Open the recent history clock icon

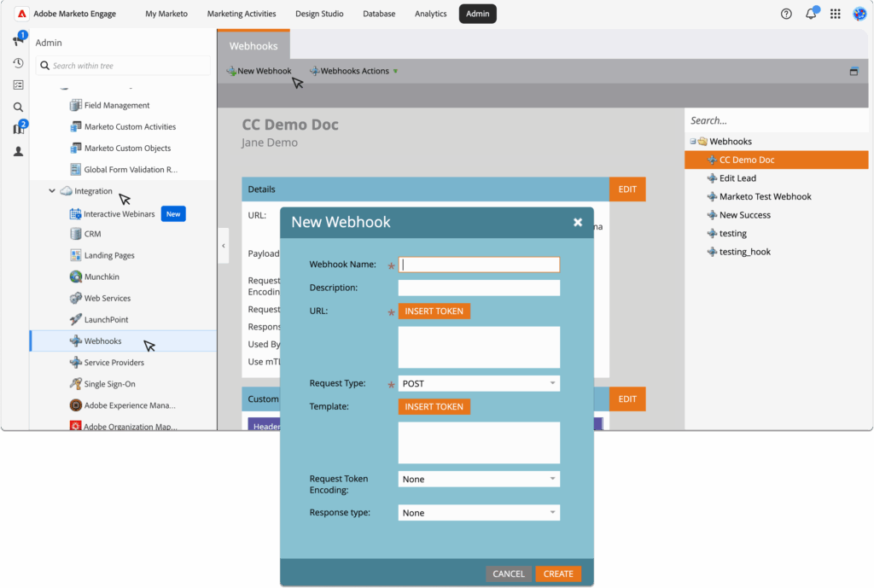(x=18, y=63)
